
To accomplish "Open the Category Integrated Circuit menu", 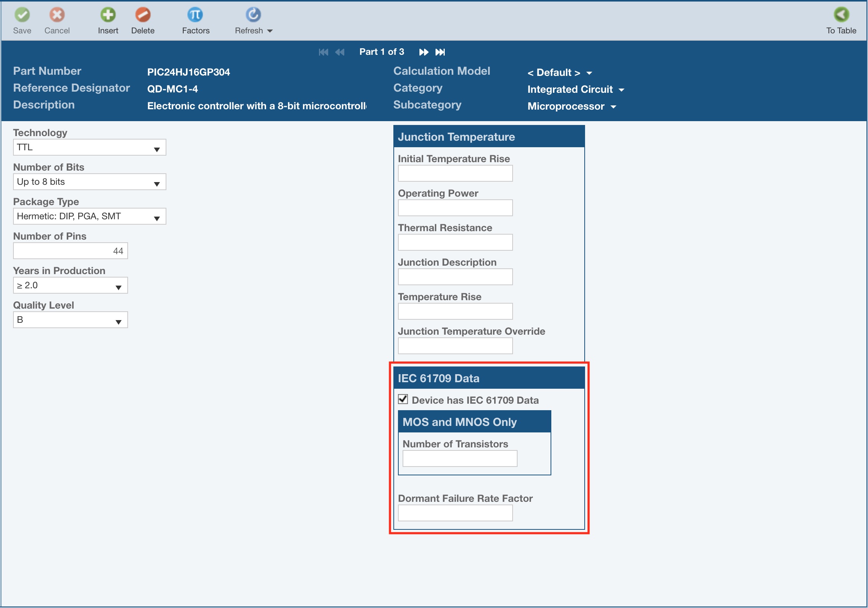I will click(x=576, y=89).
